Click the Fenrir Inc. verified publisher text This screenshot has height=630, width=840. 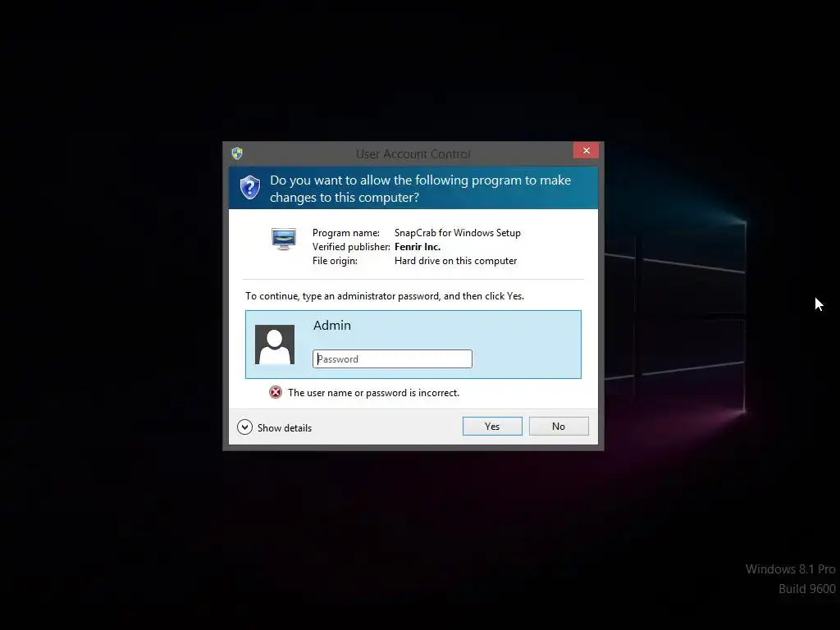pyautogui.click(x=418, y=247)
